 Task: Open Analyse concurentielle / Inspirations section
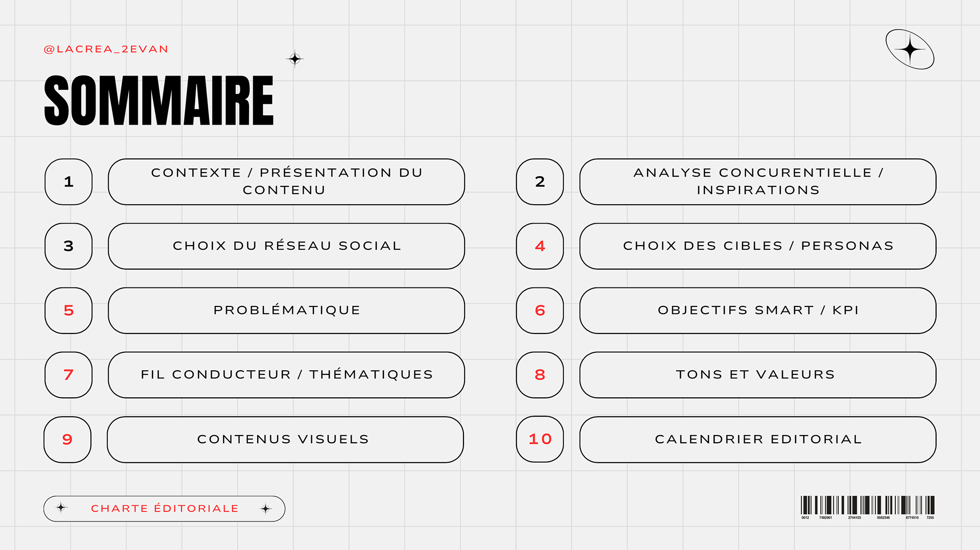point(758,182)
